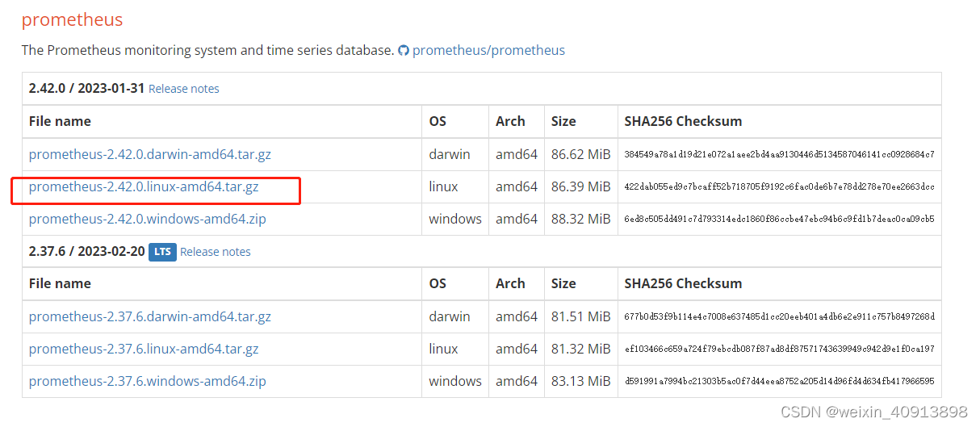
Task: Select the checksum starting with 677b0d53f9b1
Action: [779, 316]
